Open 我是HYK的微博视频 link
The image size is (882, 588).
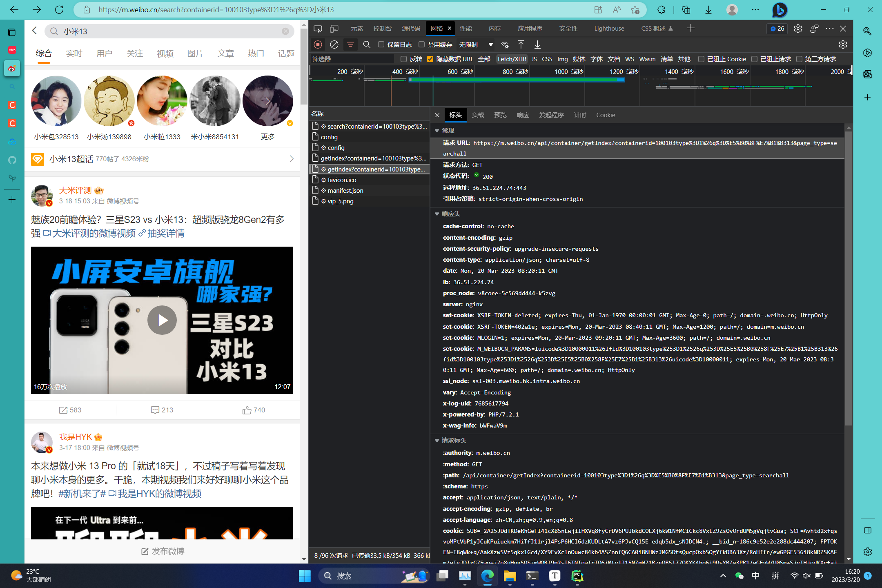click(x=155, y=494)
